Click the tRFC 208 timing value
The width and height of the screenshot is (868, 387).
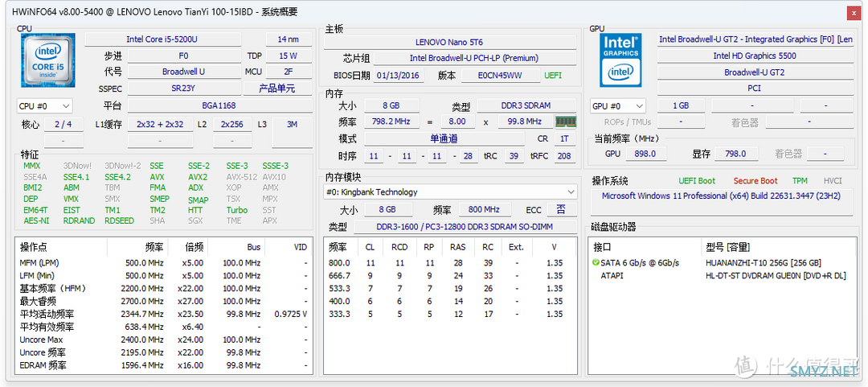(564, 156)
